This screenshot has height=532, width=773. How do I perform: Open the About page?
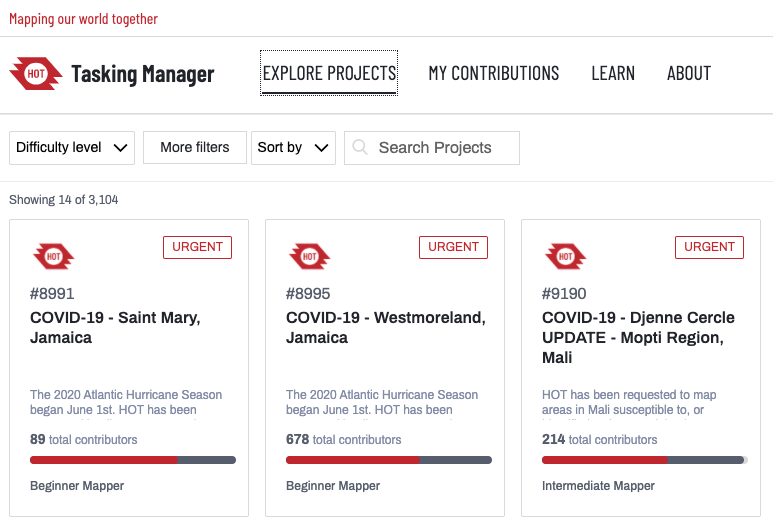(x=689, y=73)
